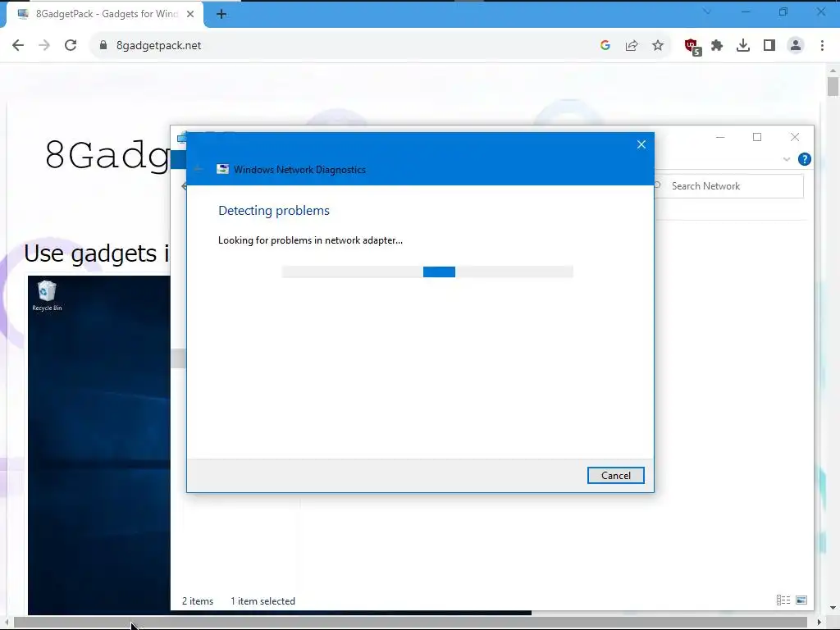840x630 pixels.
Task: Toggle Chrome side panel
Action: [x=769, y=46]
